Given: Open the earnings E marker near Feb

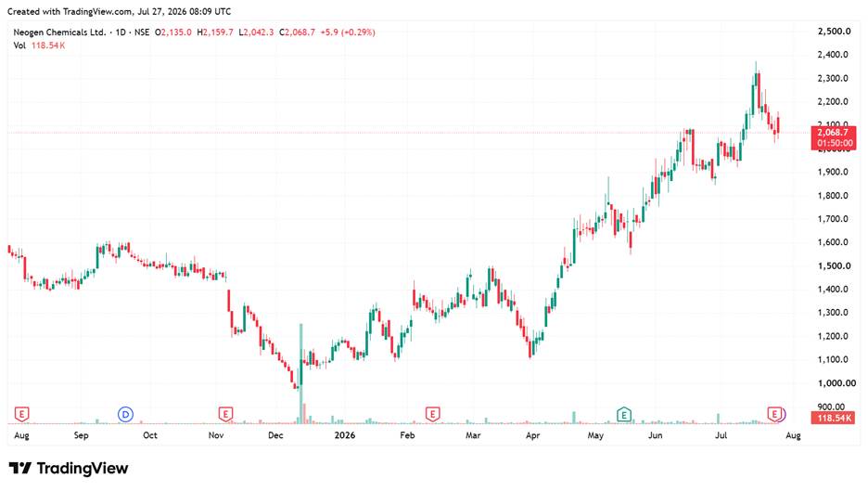Looking at the screenshot, I should pyautogui.click(x=432, y=414).
